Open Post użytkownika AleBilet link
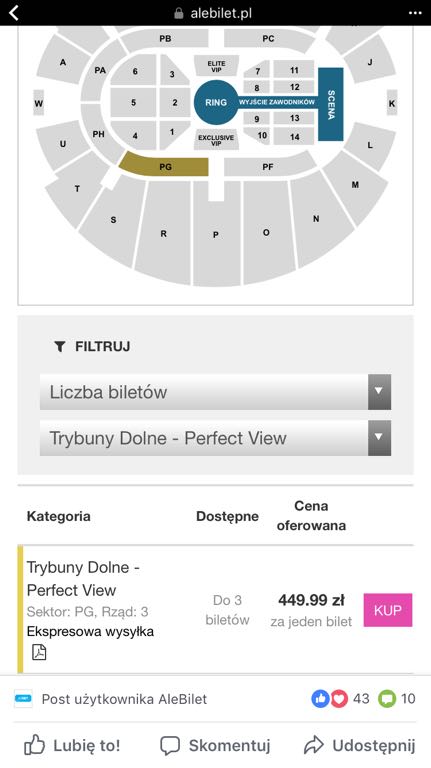The height and width of the screenshot is (768, 431). coord(124,699)
